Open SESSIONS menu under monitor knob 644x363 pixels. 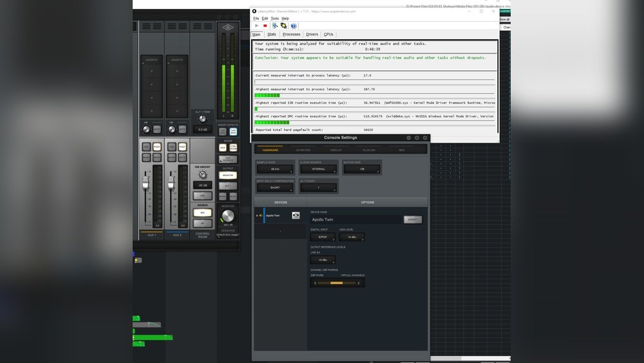point(228,234)
